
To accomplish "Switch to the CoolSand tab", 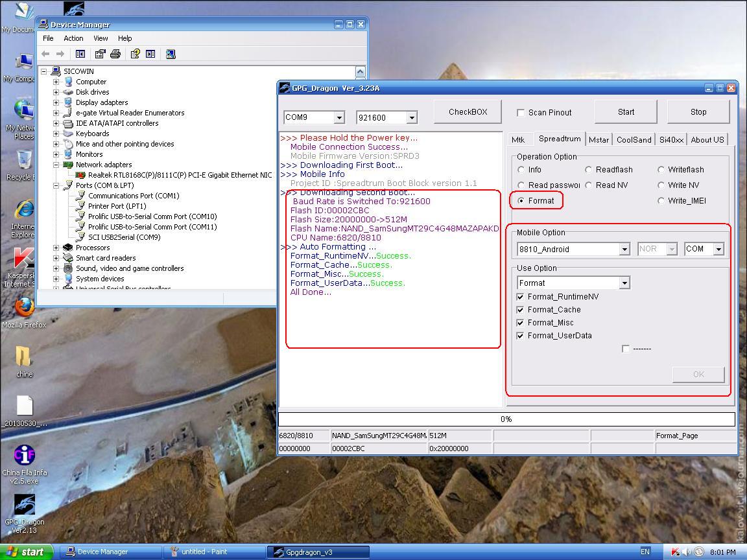I will click(x=634, y=140).
